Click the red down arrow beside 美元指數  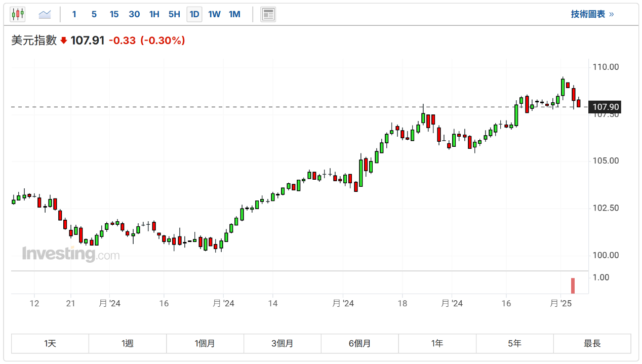tap(64, 41)
